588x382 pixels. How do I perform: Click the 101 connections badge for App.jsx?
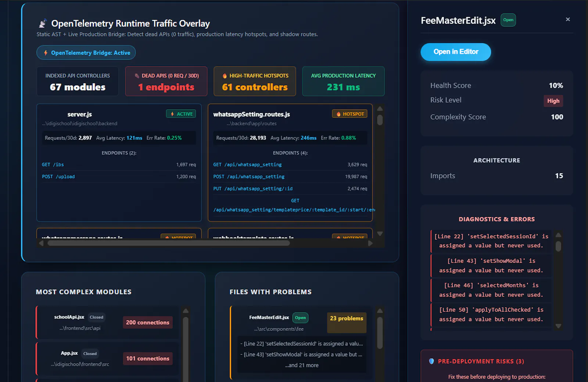[148, 358]
